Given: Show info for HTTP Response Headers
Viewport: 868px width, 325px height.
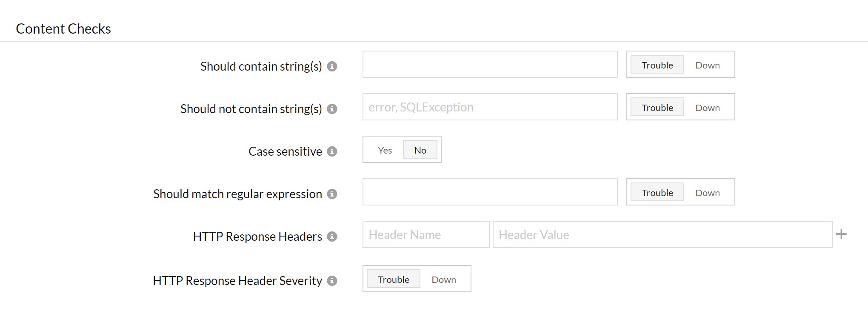Looking at the screenshot, I should (332, 237).
